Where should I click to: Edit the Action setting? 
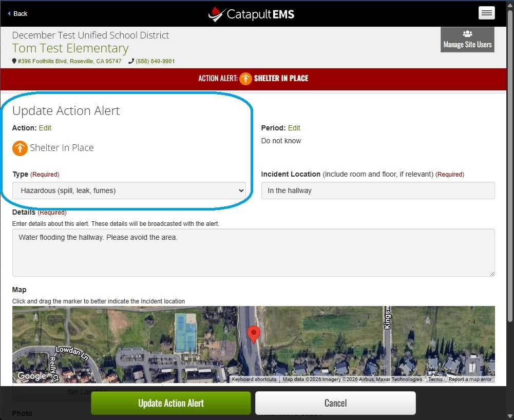click(45, 128)
